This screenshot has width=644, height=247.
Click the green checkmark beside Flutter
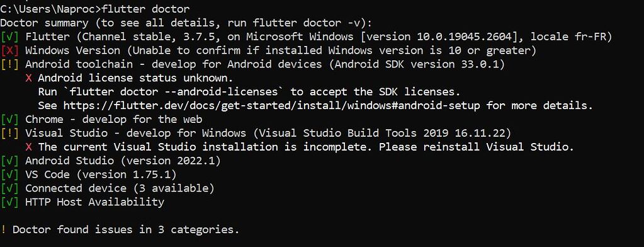tap(9, 37)
